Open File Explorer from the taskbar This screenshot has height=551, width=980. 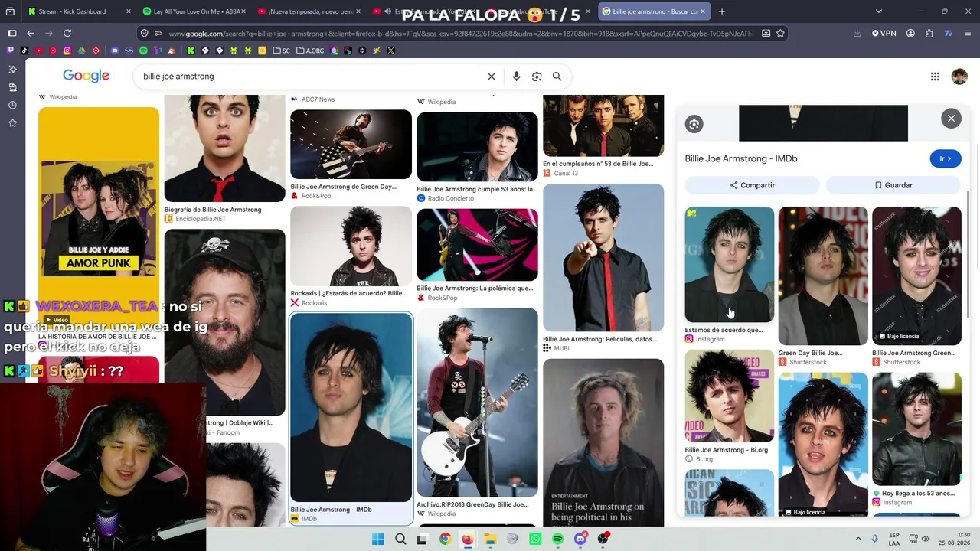point(490,540)
